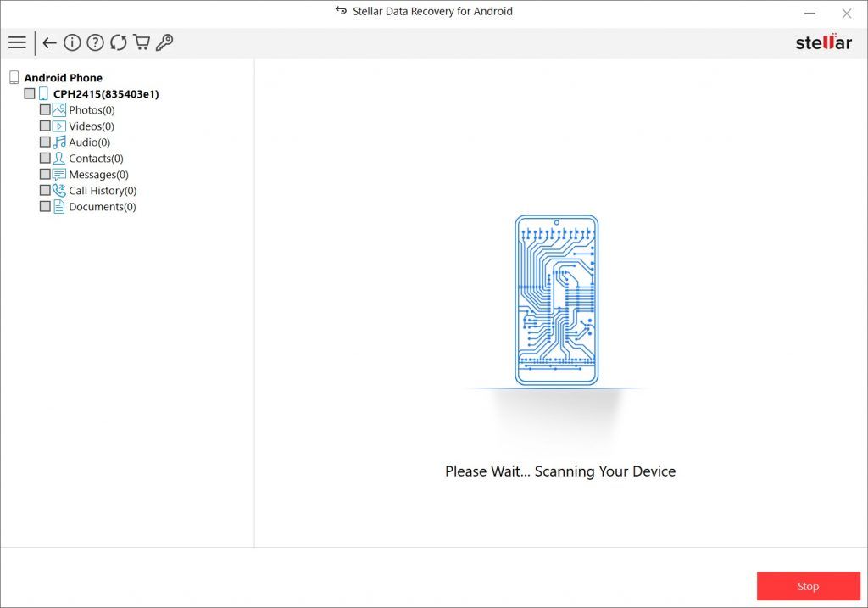
Task: Stop the device scan
Action: pos(808,586)
